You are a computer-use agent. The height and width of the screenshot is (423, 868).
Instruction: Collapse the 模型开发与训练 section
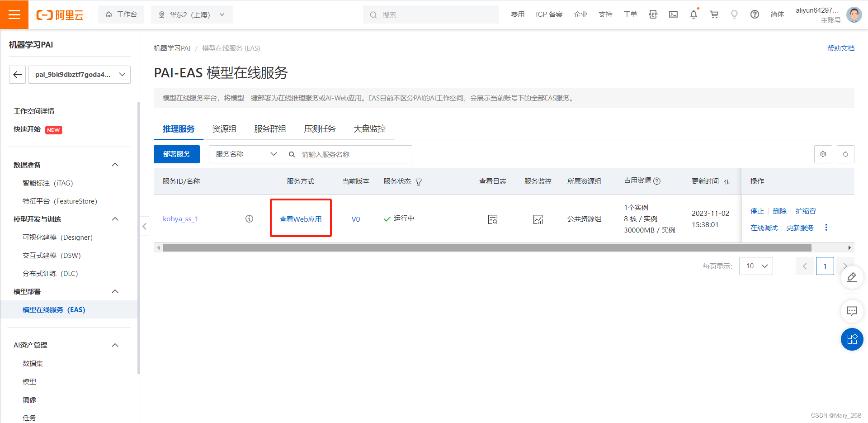115,219
